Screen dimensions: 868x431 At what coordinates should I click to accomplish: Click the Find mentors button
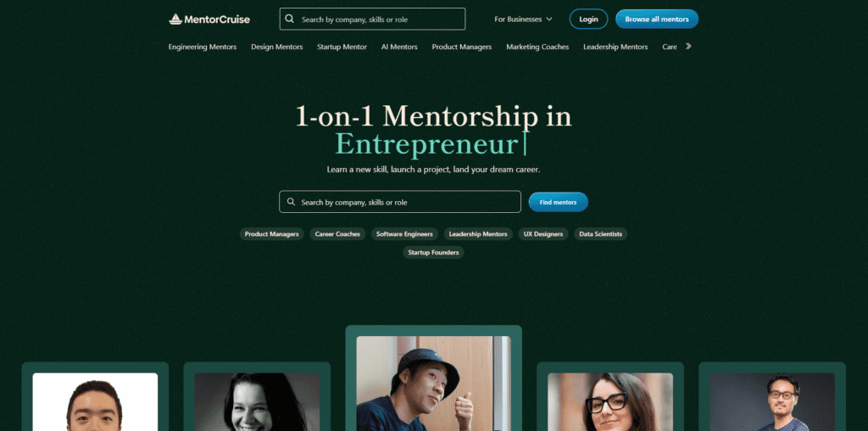pyautogui.click(x=558, y=202)
